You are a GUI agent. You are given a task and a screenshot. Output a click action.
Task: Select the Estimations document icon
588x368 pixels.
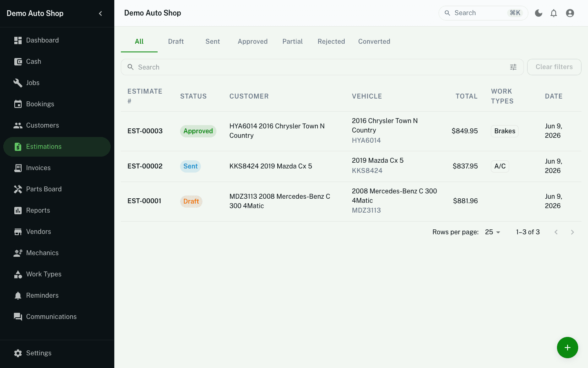(x=18, y=147)
